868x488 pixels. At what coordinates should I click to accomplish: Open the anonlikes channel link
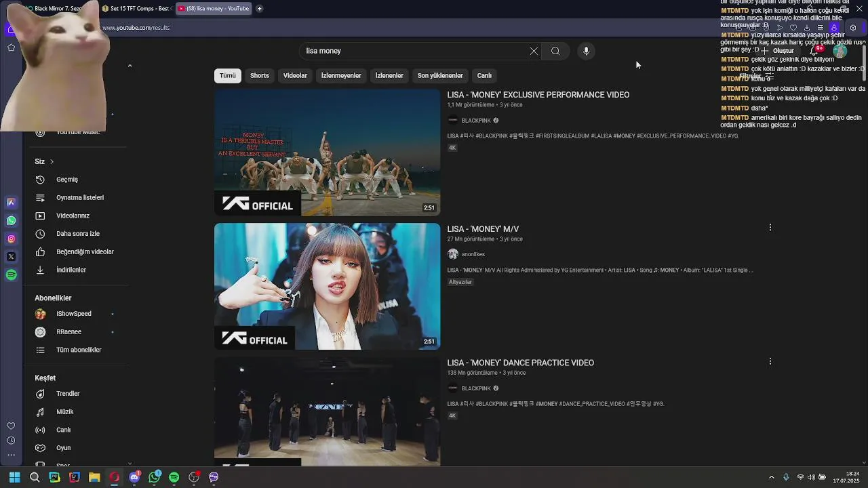coord(473,254)
